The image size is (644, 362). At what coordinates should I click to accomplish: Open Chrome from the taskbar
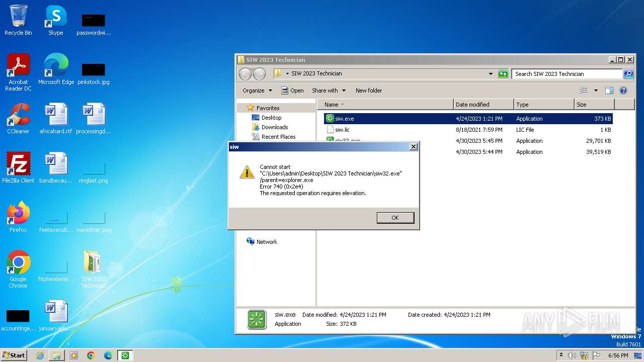click(x=91, y=355)
